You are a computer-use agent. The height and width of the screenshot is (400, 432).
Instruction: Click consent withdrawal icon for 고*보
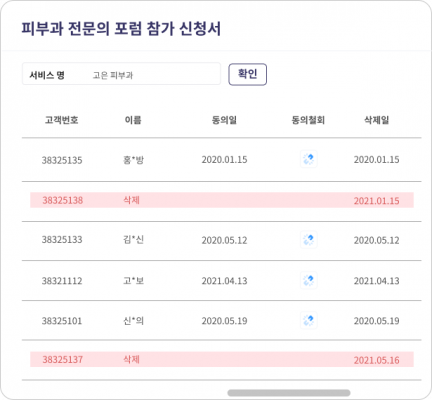(309, 280)
